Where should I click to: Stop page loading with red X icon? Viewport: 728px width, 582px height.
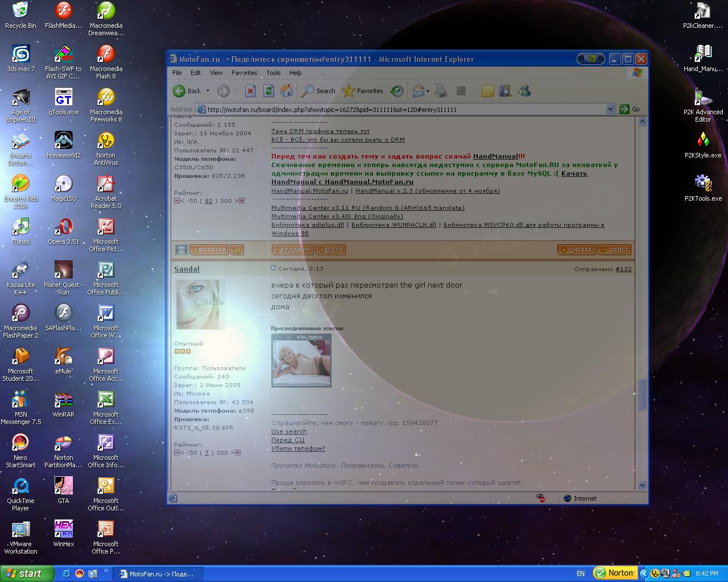pyautogui.click(x=250, y=91)
